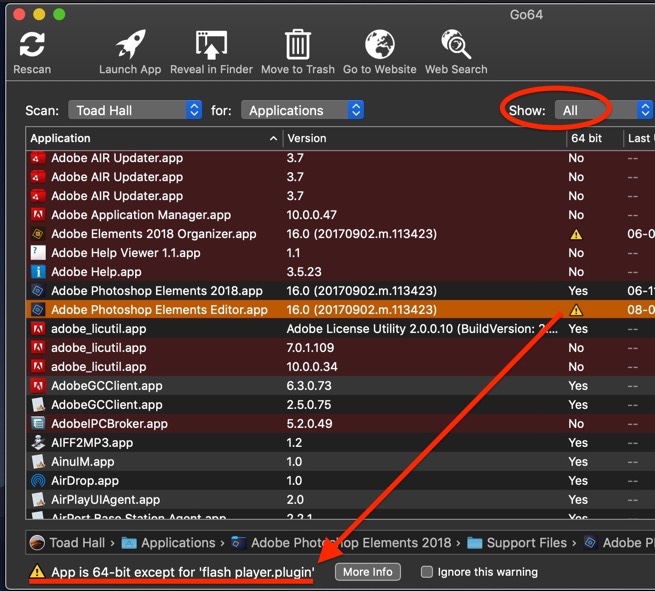Click Toad Hall in the path bar

click(67, 543)
